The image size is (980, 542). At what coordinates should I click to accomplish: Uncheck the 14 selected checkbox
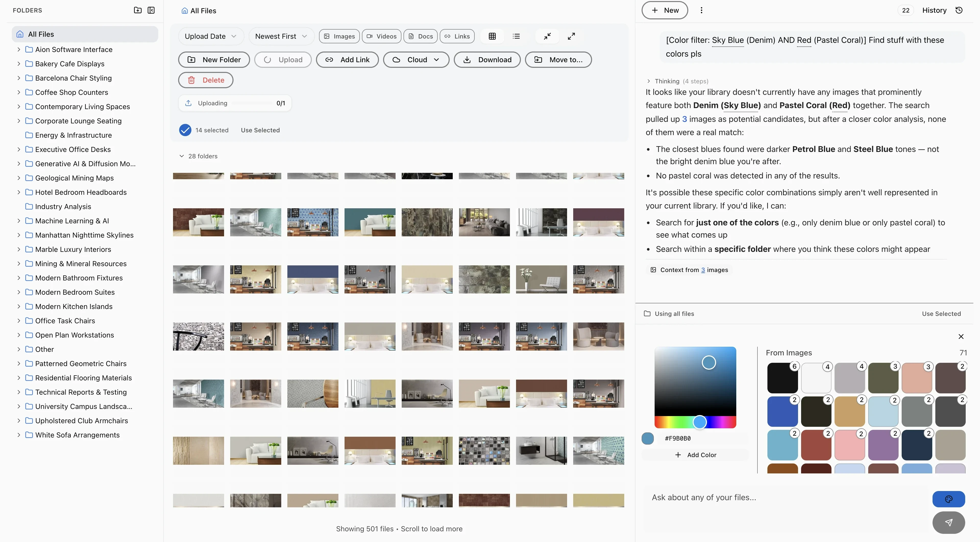185,130
